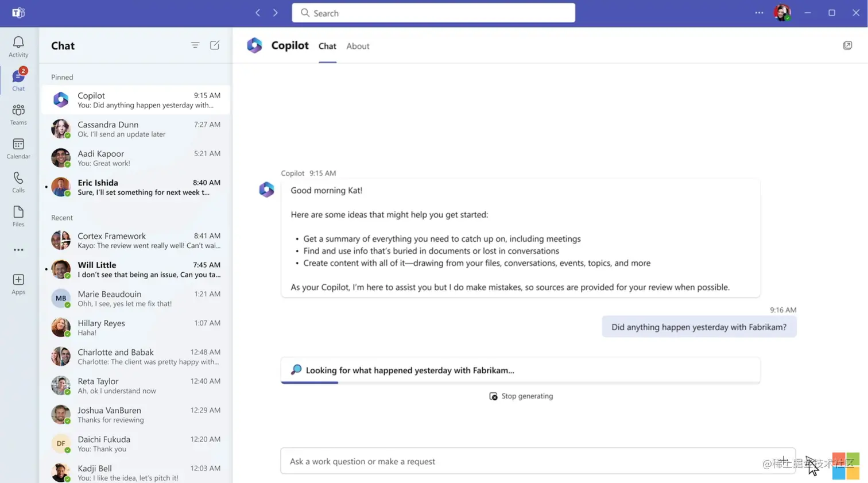Click the Copilot avatar beside the greeting
868x483 pixels.
pos(266,190)
